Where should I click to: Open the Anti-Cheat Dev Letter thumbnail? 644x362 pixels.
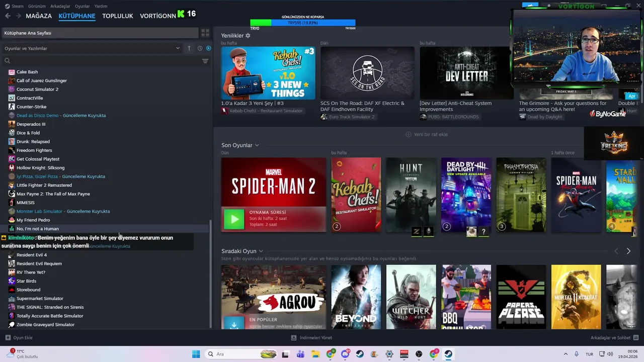466,73
